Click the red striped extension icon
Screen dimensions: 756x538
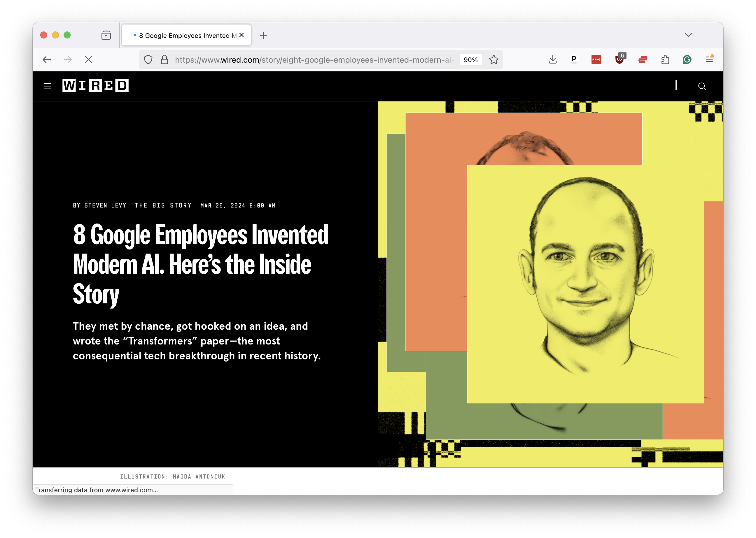[x=643, y=60]
